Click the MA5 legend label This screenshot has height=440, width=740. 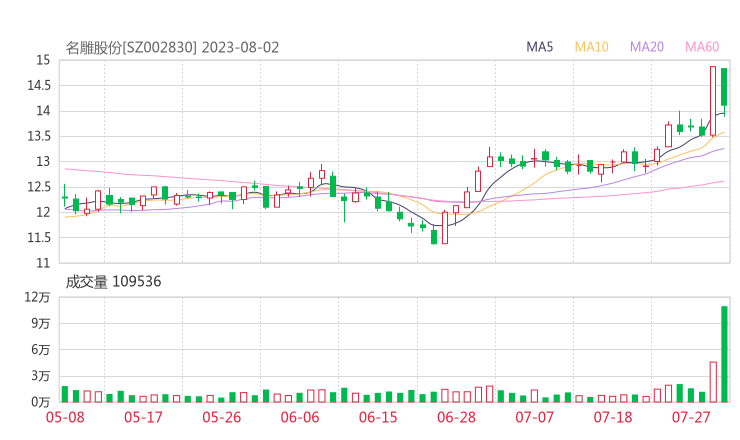pos(539,47)
